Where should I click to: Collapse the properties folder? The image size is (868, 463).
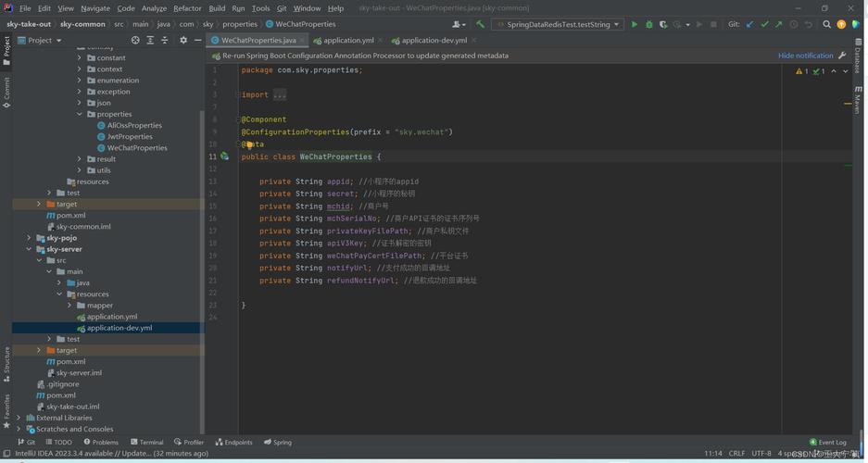point(79,114)
